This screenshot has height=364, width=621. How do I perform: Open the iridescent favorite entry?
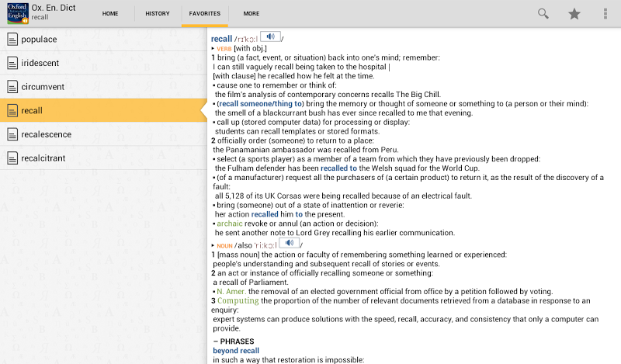(x=103, y=63)
